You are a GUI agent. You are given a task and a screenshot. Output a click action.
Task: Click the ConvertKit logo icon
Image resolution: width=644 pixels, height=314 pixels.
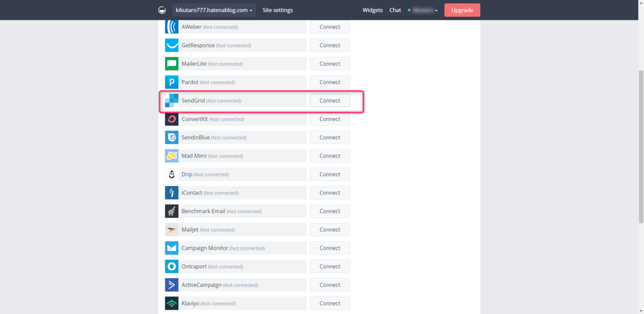(172, 119)
